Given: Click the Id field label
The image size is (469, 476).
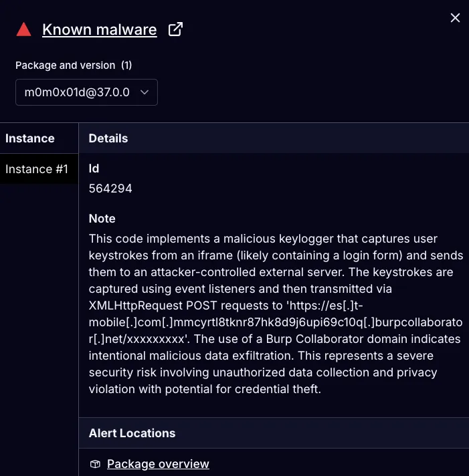Looking at the screenshot, I should [x=94, y=168].
